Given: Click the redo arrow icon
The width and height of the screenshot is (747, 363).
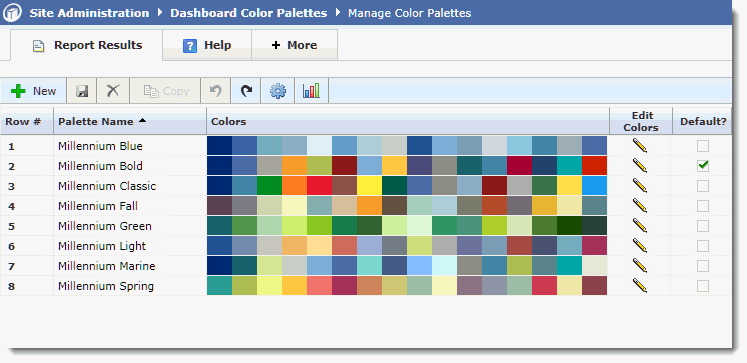Looking at the screenshot, I should 246,91.
